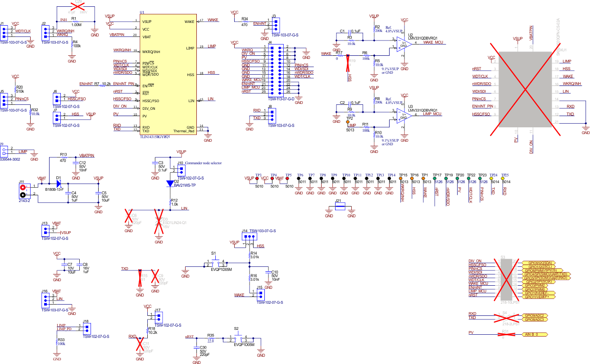Screen dimensions: 590x364
Task: Select the J21 component symbol
Action: pyautogui.click(x=340, y=206)
